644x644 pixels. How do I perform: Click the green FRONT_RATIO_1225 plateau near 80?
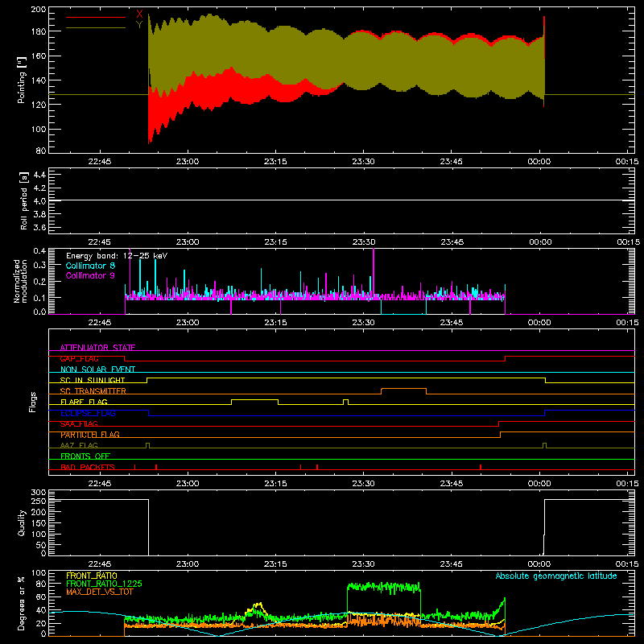coord(384,588)
